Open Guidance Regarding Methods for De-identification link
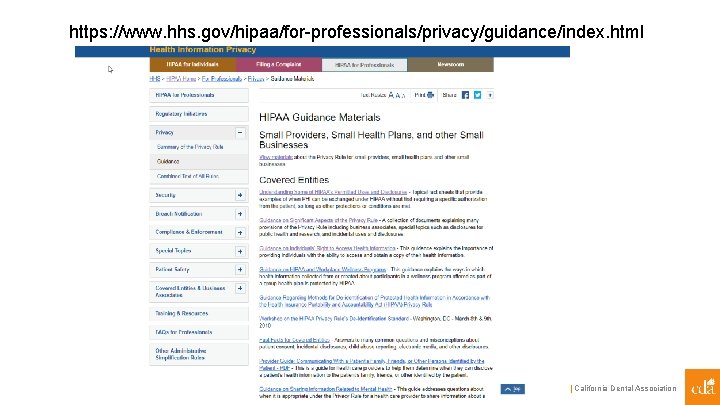 [374, 301]
